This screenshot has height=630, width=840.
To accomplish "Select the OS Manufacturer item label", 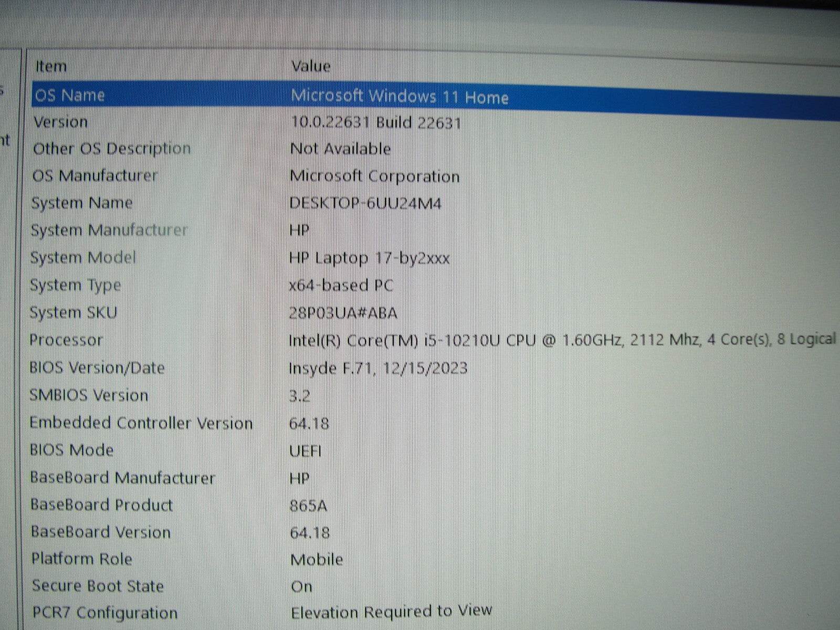I will point(94,175).
